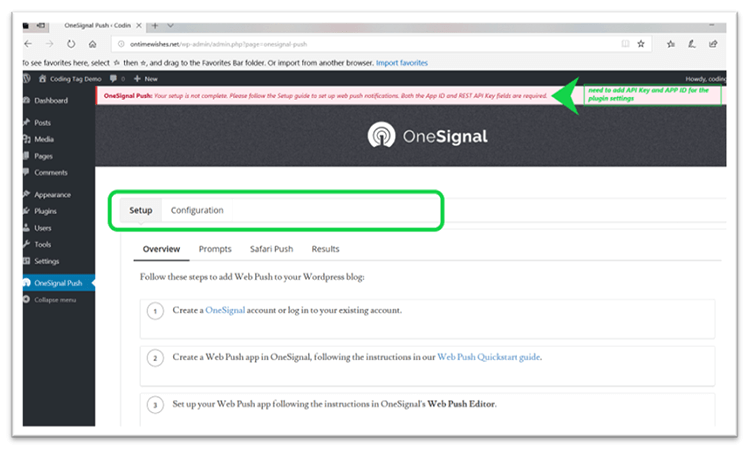This screenshot has height=452, width=750.
Task: Open the Results sub-tab
Action: coord(325,249)
